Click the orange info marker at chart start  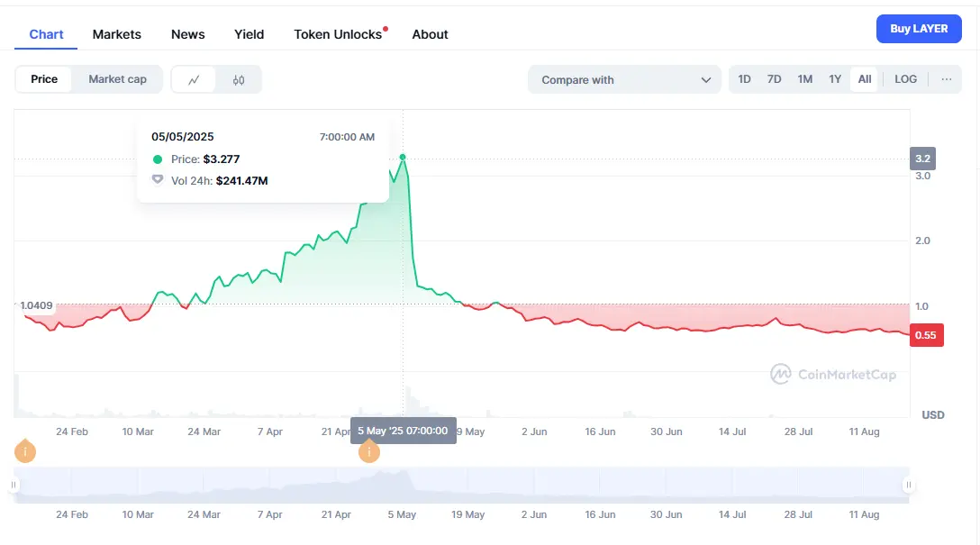(25, 451)
